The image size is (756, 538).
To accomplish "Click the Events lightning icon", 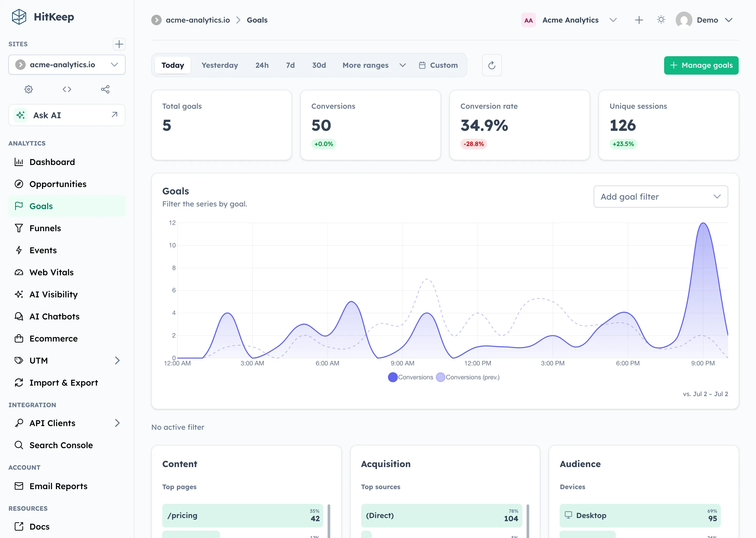I will (19, 250).
